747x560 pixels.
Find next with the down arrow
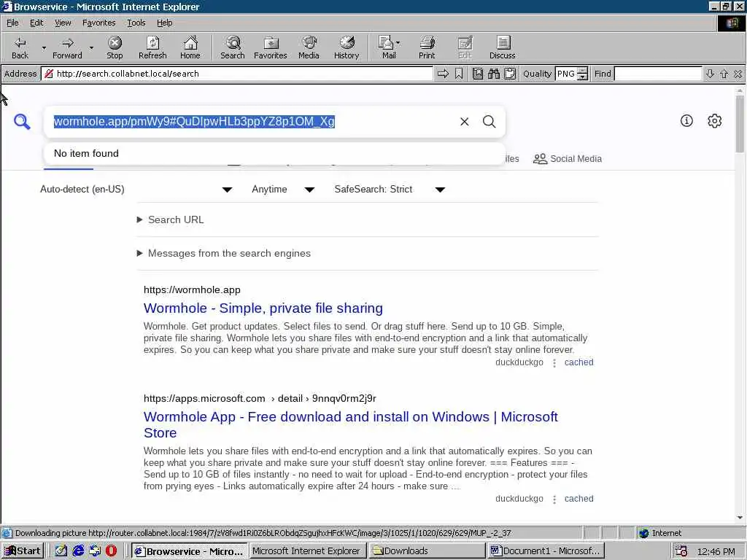tap(710, 74)
